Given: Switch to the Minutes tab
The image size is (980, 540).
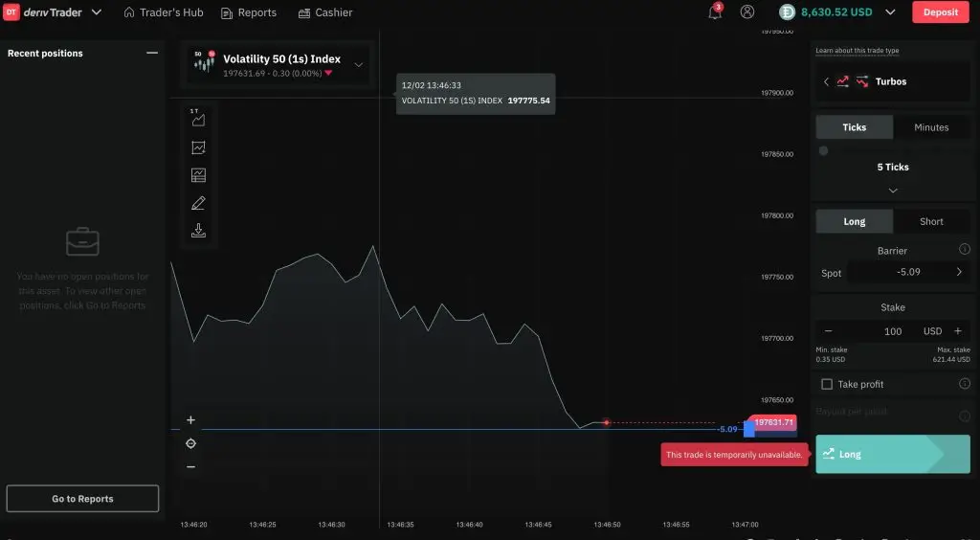Looking at the screenshot, I should click(x=931, y=127).
